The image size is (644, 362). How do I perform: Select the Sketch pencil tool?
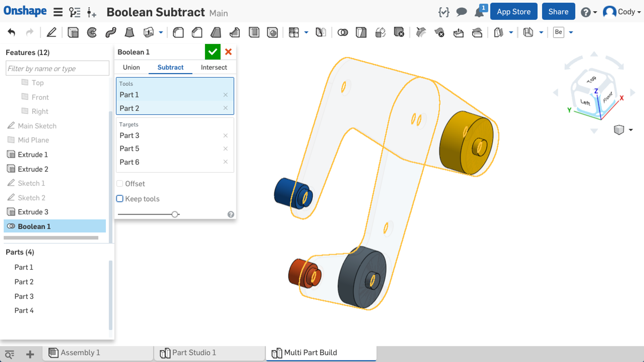click(x=52, y=32)
